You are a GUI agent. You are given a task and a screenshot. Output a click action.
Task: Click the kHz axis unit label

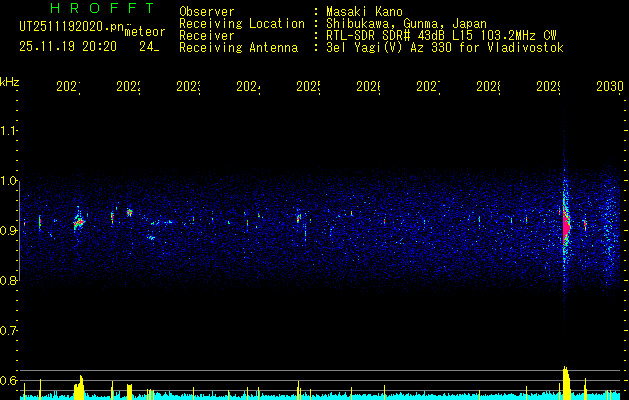tap(9, 82)
